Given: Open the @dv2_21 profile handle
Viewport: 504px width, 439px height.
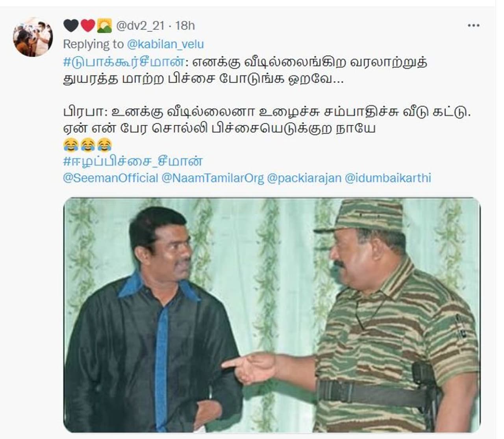Looking at the screenshot, I should click(x=140, y=26).
